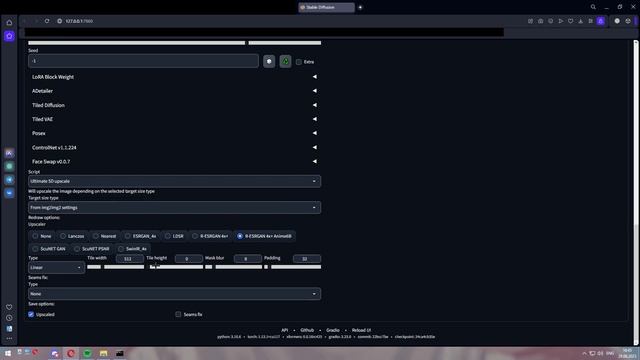Adjust the Mask blur slider
640x360 pixels.
[x=233, y=267]
